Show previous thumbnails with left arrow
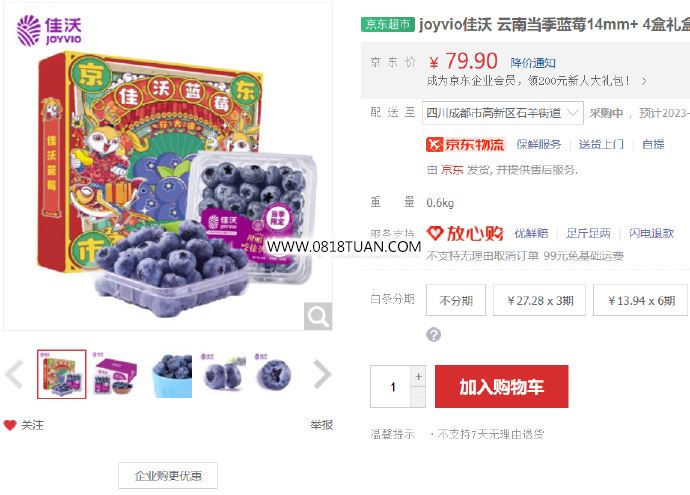This screenshot has height=495, width=690. click(14, 374)
